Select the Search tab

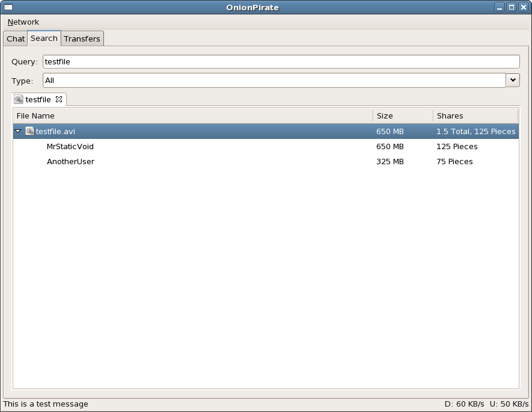tap(44, 38)
